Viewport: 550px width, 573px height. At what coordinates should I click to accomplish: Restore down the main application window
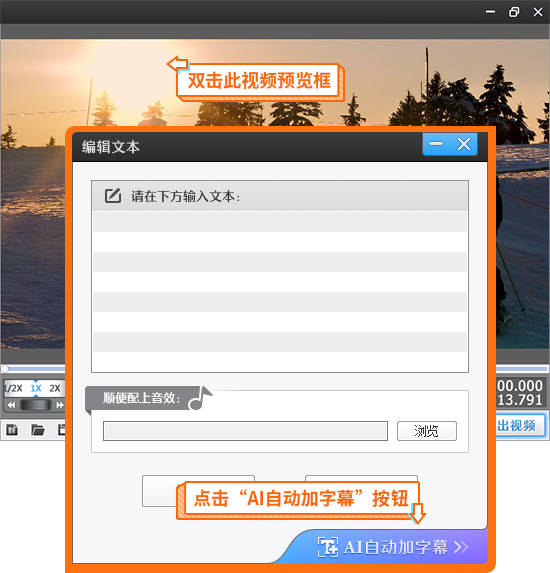click(514, 12)
